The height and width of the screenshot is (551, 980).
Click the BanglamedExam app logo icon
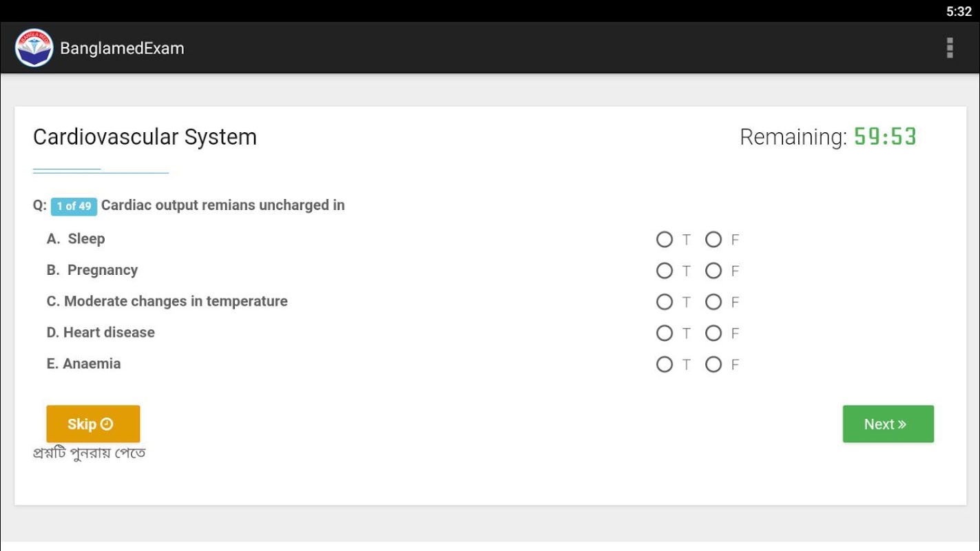coord(34,48)
